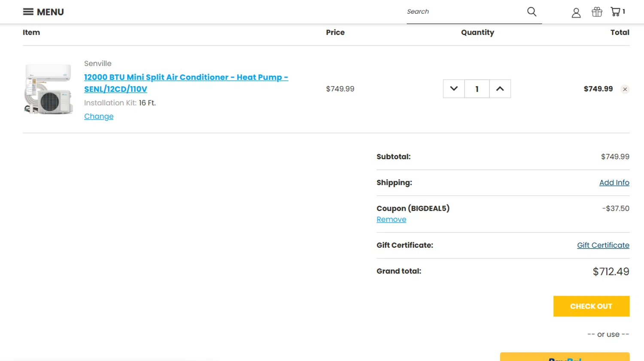
Task: Click Add Info shipping link
Action: tap(614, 183)
